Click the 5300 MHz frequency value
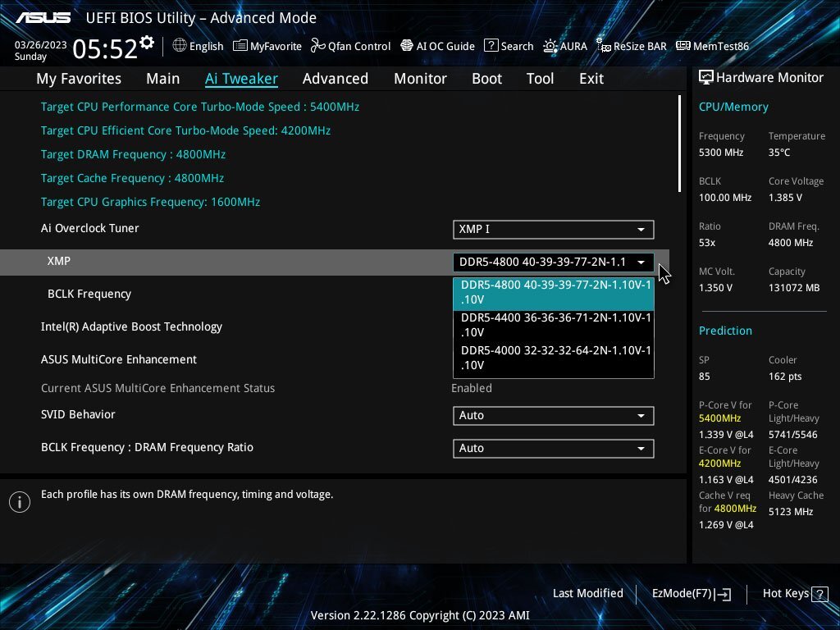840x630 pixels. coord(721,153)
